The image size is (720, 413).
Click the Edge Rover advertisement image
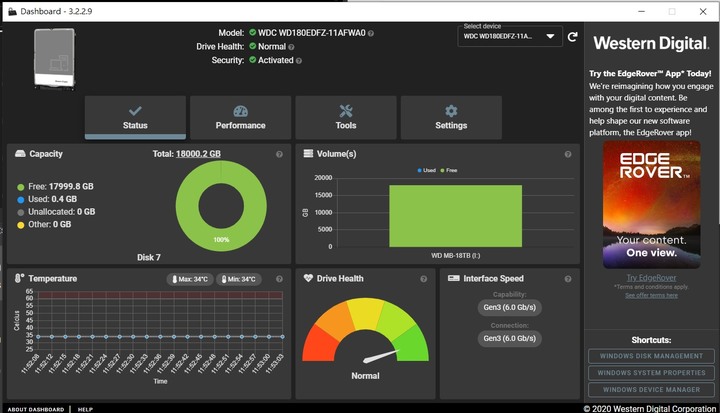(652, 204)
